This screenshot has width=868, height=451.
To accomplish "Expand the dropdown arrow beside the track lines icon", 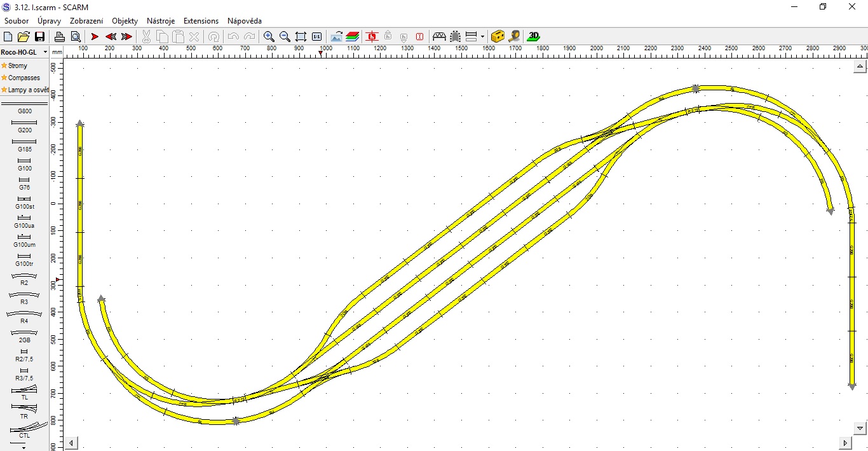I will (x=482, y=37).
